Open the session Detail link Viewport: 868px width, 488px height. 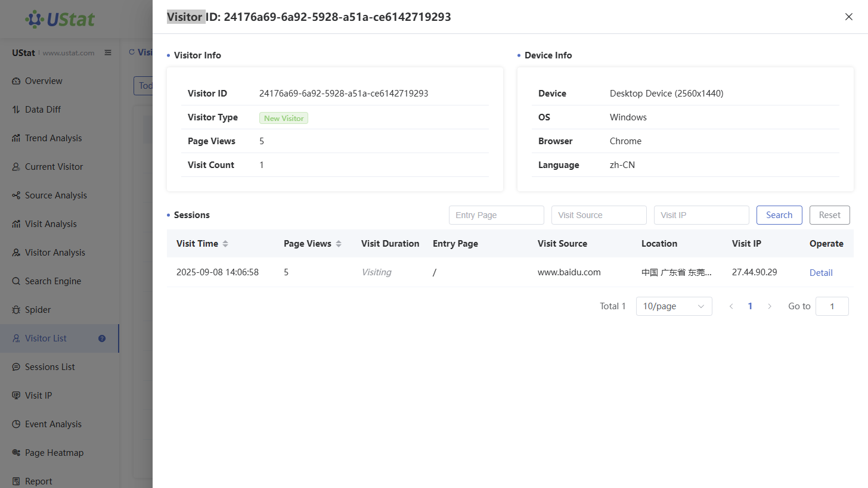click(821, 272)
